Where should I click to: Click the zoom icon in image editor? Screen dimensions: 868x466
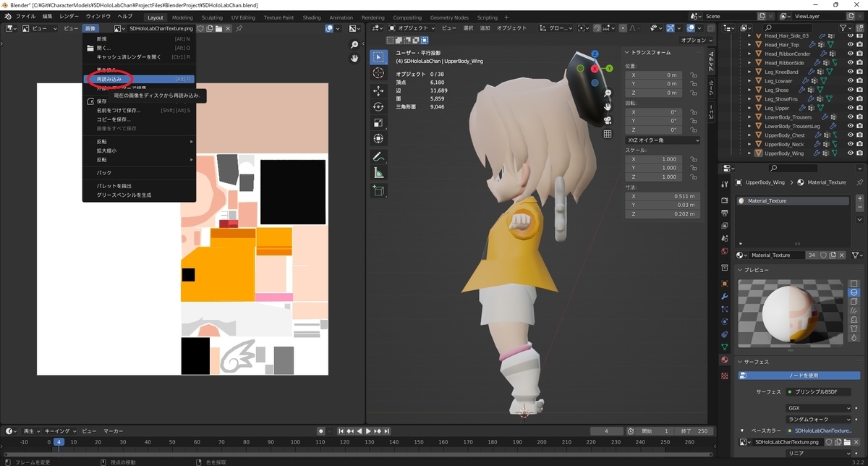[354, 45]
